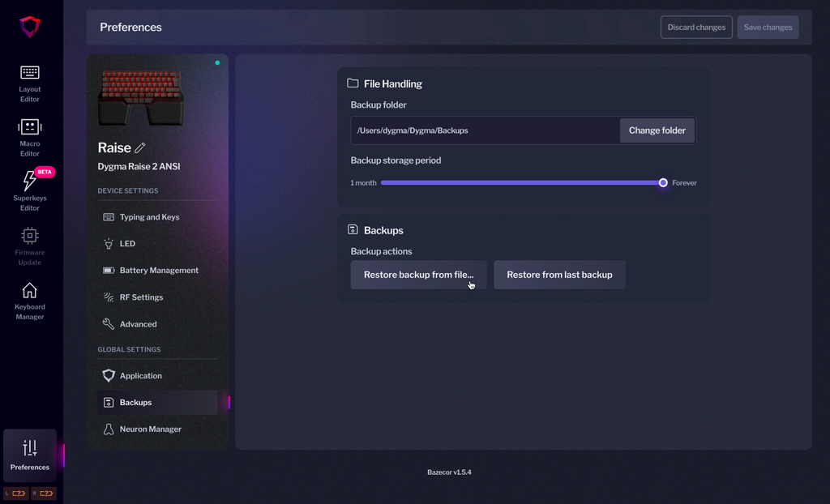The width and height of the screenshot is (830, 504).
Task: Open the Keyboard Manager home icon
Action: tap(30, 290)
